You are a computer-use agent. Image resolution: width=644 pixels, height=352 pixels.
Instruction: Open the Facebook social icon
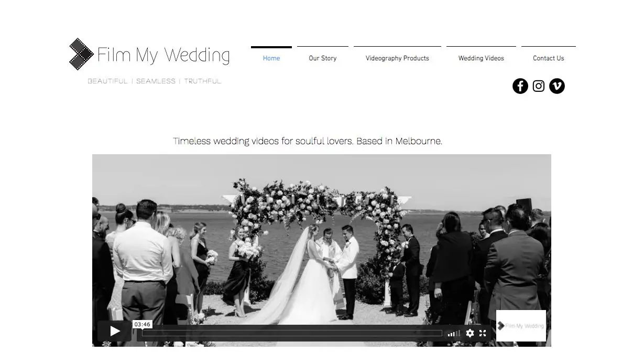520,86
